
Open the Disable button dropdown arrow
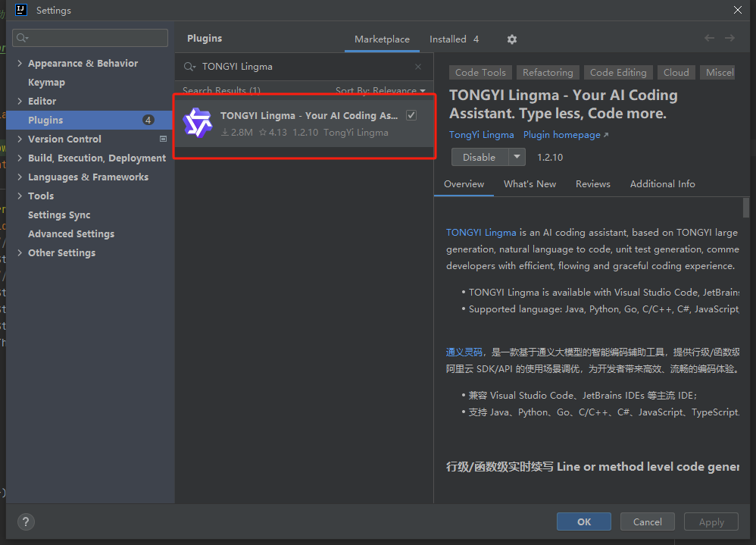(517, 157)
